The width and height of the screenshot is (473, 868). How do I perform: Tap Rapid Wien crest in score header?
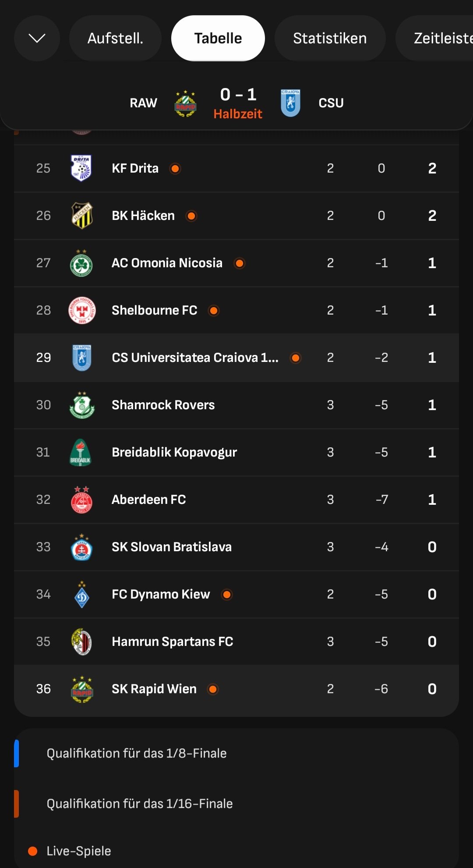pyautogui.click(x=186, y=103)
